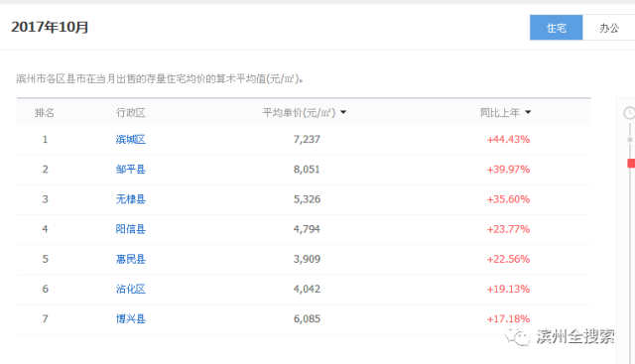This screenshot has width=635, height=364.
Task: Click the 行政区 column header
Action: 130,112
